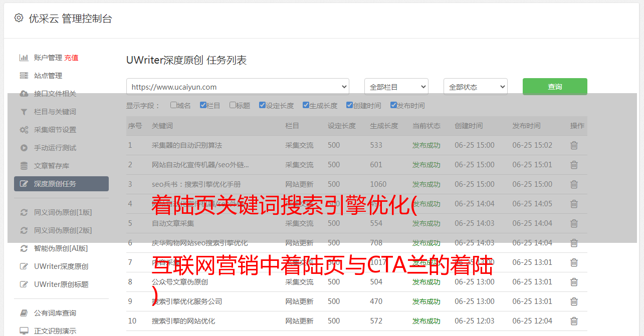Delete the task 庆华购物网站seo搜索引擎优化

pyautogui.click(x=574, y=243)
